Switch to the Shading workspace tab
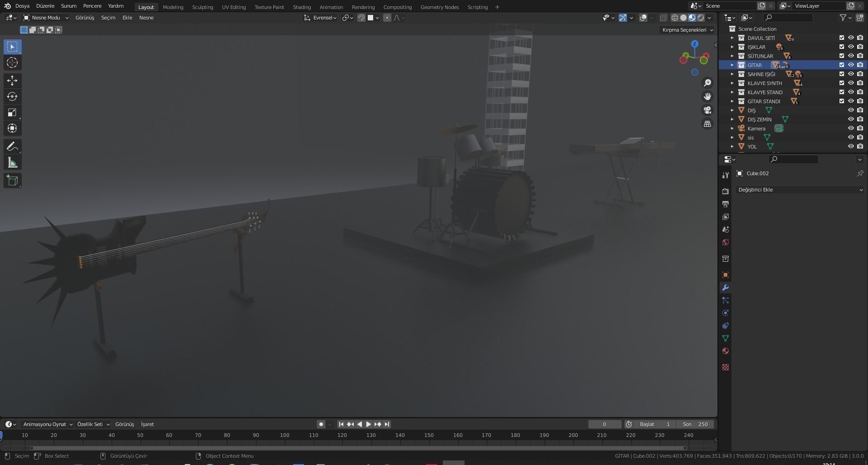868x465 pixels. pos(302,7)
